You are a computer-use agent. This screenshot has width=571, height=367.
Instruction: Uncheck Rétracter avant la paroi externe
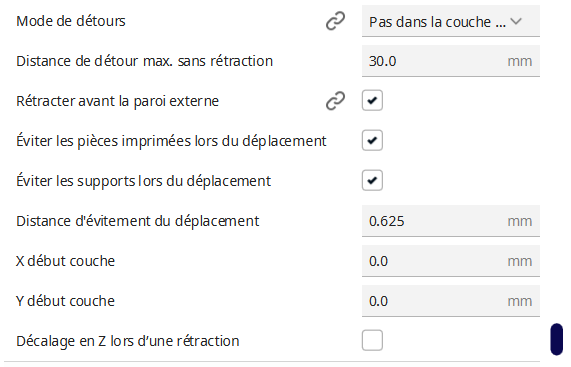(372, 100)
